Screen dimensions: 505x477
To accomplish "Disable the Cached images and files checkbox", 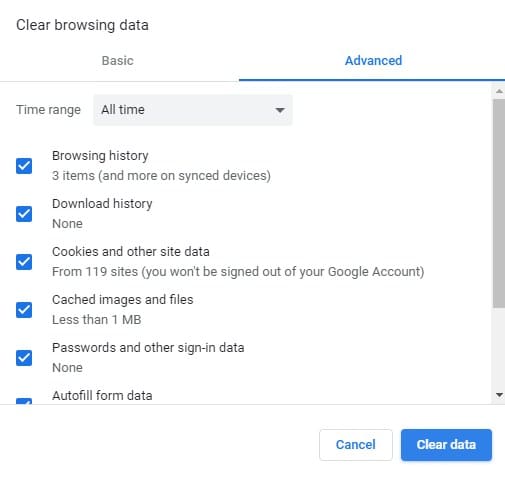I will click(24, 310).
